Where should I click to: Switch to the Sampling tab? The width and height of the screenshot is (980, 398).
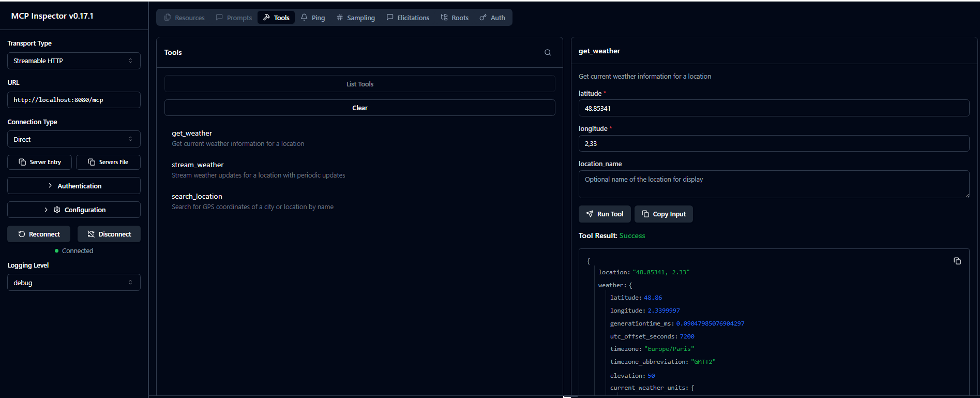coord(355,18)
